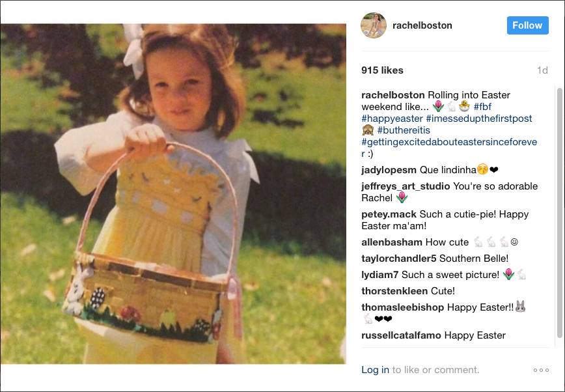Open the #imessedupthefirstpost hashtag
Screen dimensions: 565x392
coord(479,119)
